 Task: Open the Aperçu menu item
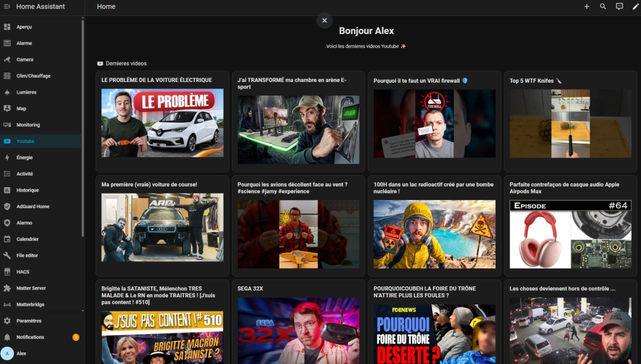click(41, 27)
